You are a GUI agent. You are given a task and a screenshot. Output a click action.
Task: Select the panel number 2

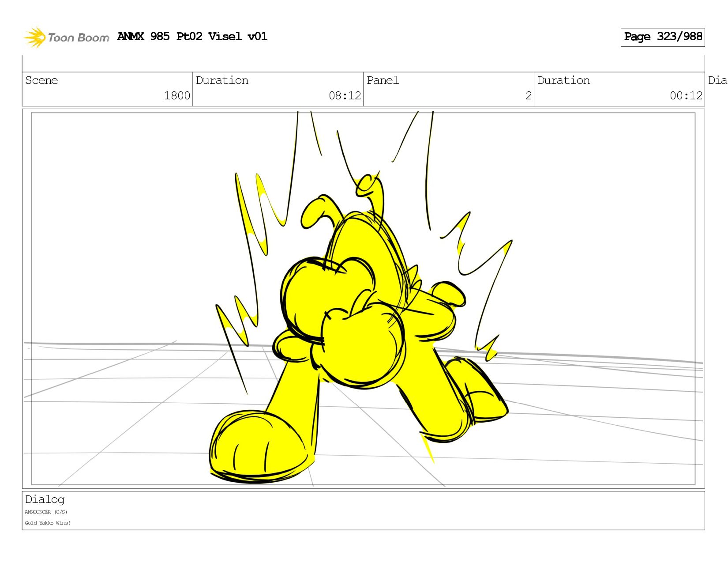(x=529, y=96)
